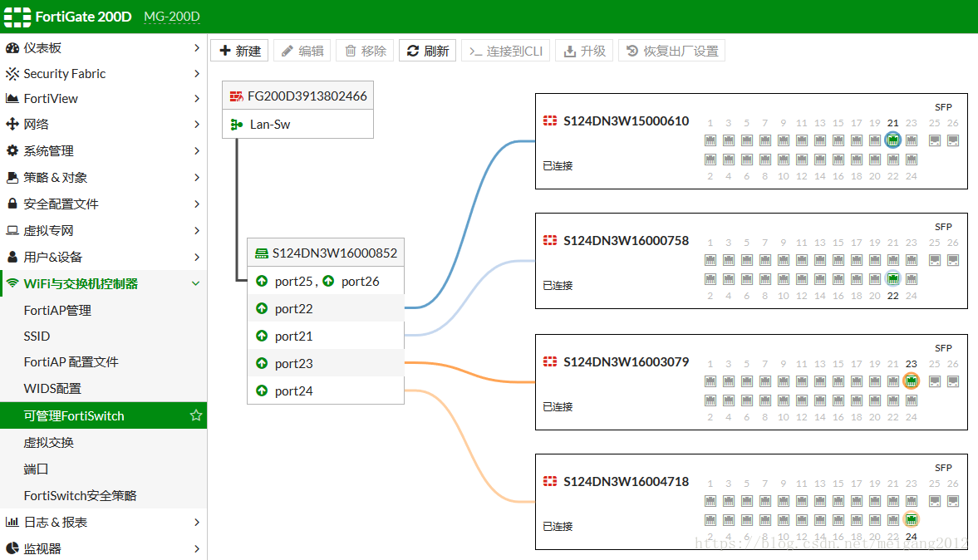
Task: Click the 网络 cross-arrows icon
Action: 12,124
